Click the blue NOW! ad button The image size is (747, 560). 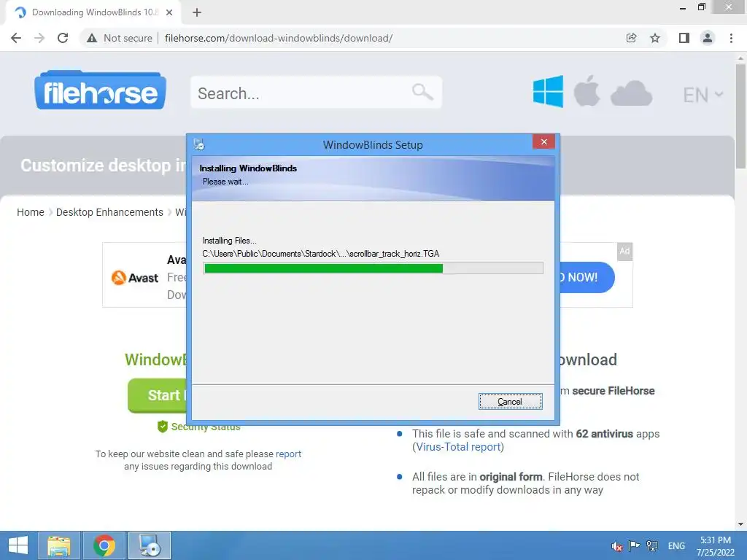pyautogui.click(x=587, y=277)
